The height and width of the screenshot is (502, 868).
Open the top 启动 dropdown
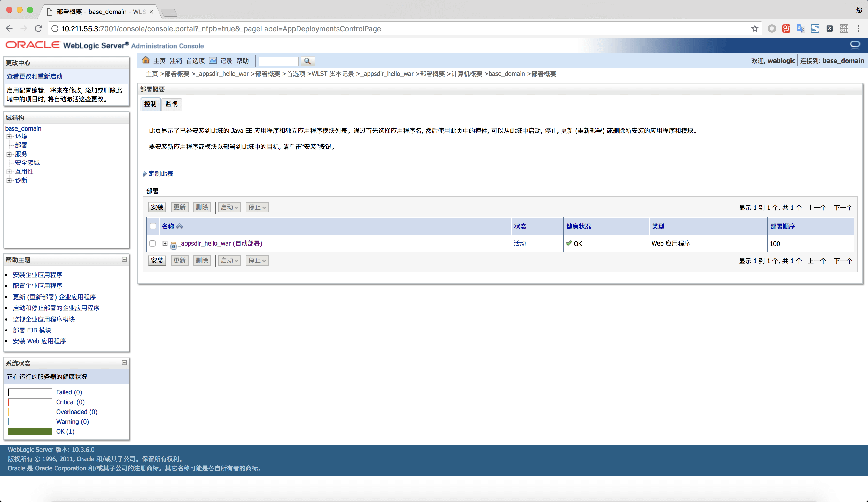click(229, 207)
